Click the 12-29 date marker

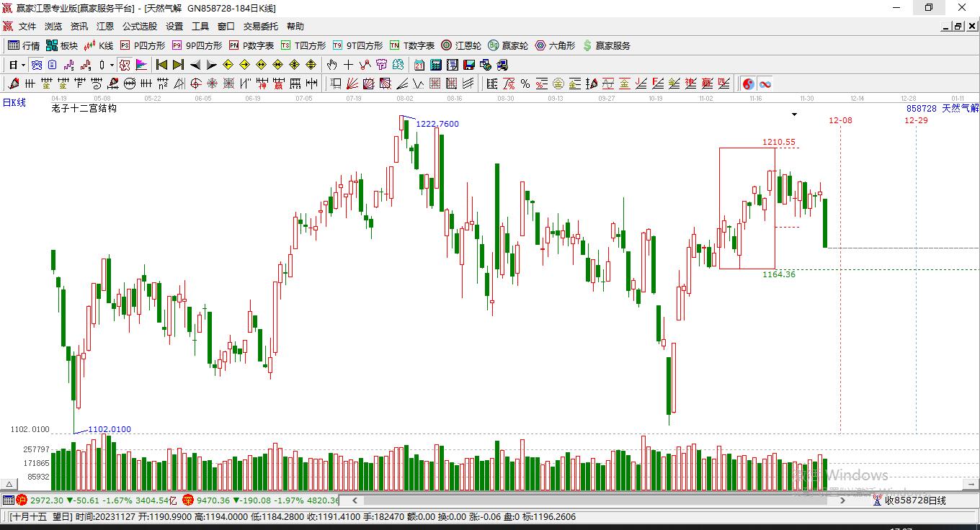(x=916, y=120)
